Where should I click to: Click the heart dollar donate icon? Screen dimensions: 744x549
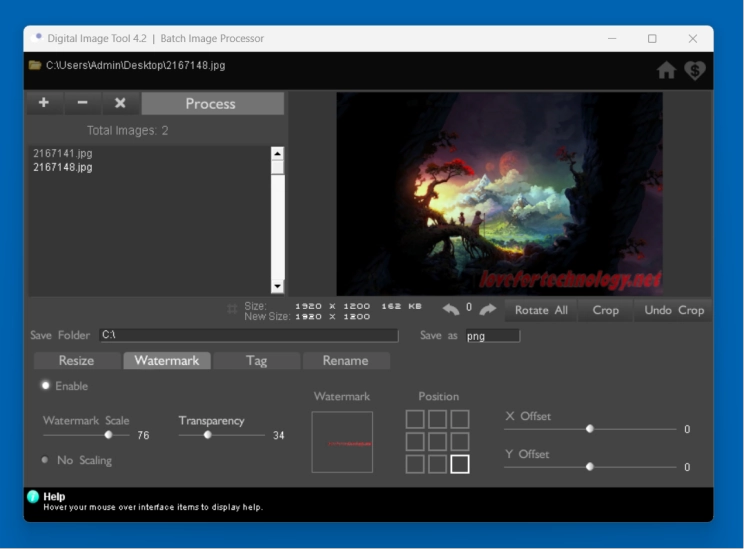[x=695, y=70]
